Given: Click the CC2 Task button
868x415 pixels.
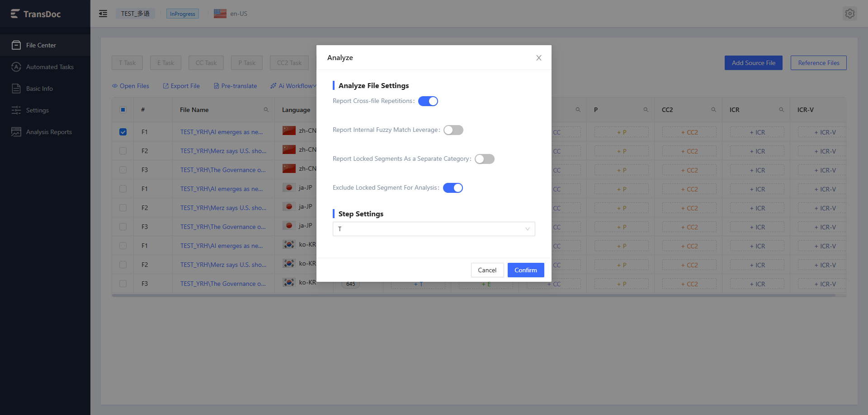Looking at the screenshot, I should pos(289,63).
